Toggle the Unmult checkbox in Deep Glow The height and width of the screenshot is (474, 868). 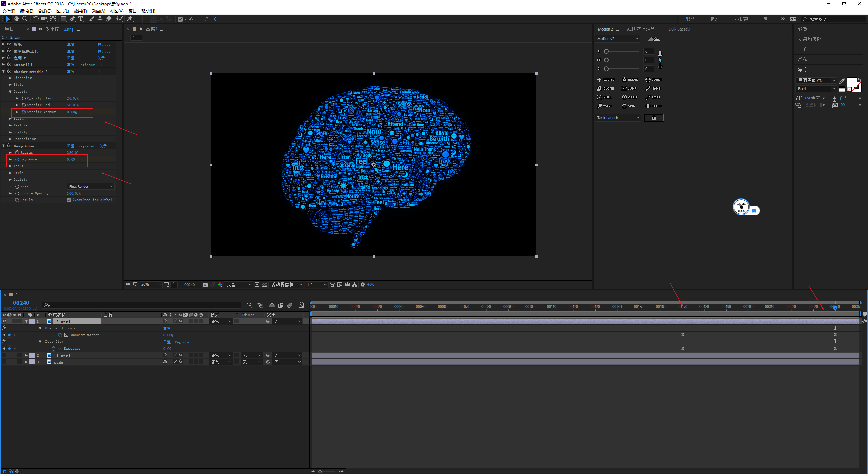pos(69,200)
